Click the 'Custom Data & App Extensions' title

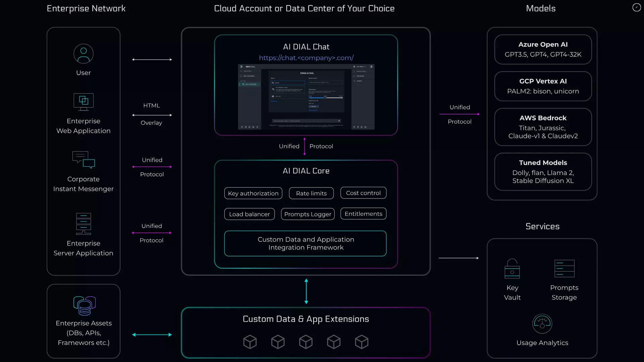306,319
